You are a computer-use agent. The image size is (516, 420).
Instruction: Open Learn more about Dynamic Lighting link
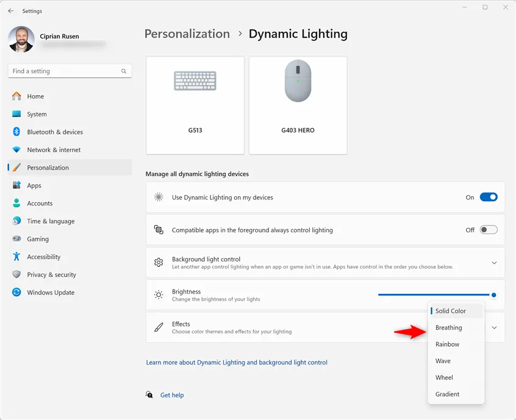tap(237, 363)
